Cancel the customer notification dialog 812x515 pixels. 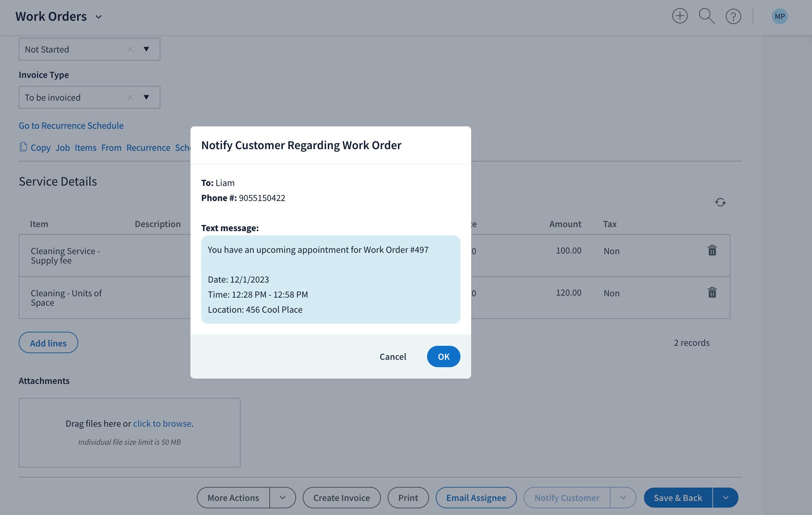(x=392, y=356)
